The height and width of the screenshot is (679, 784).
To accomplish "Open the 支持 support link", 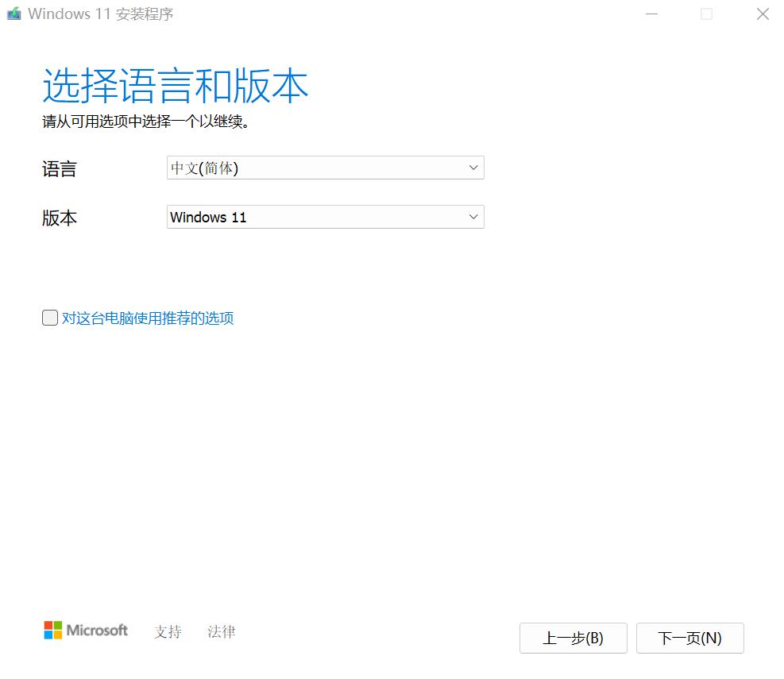I will (167, 631).
